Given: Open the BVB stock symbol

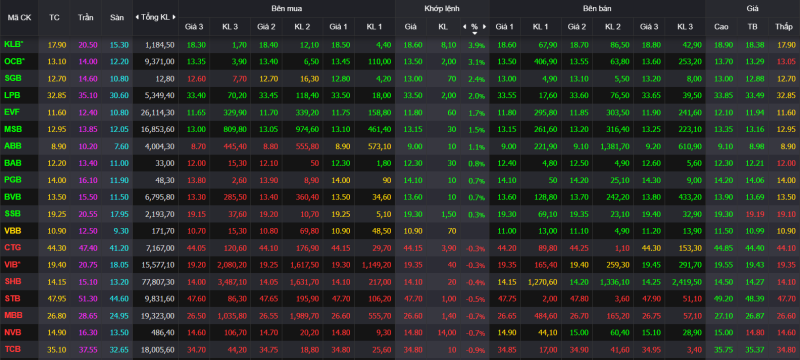Looking at the screenshot, I should (x=12, y=197).
